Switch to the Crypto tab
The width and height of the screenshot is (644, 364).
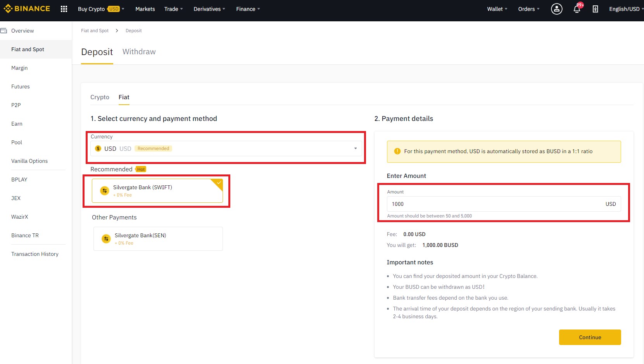coord(100,97)
